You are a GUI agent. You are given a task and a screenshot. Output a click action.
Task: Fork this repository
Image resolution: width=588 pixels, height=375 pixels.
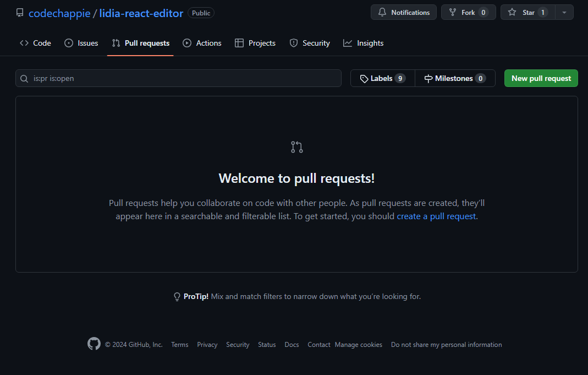[x=469, y=12]
